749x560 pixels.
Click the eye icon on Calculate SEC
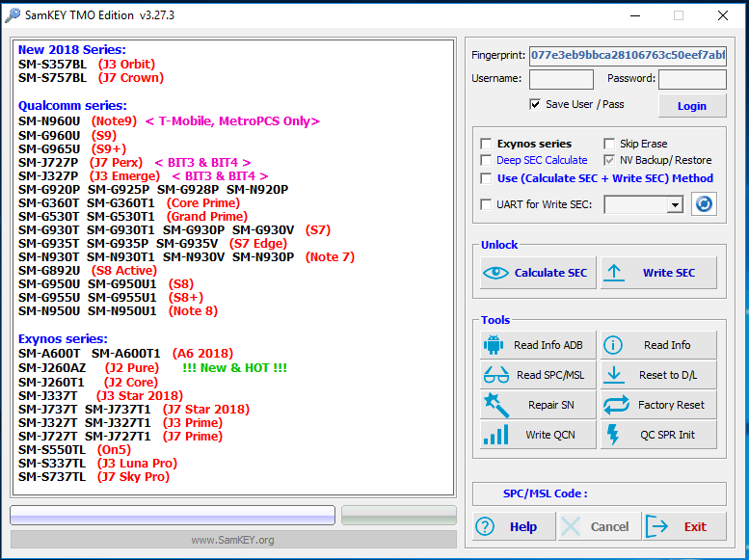[495, 273]
